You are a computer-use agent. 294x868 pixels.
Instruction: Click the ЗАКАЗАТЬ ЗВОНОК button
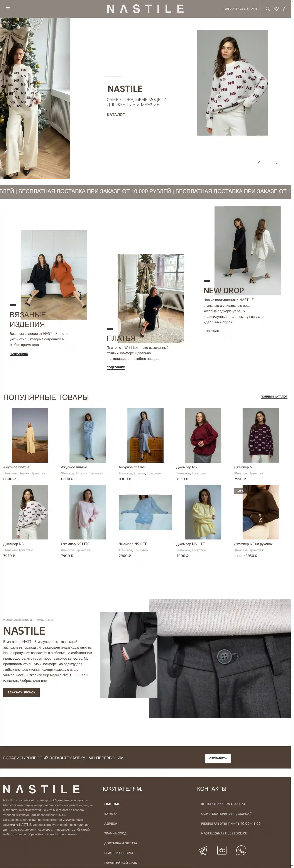coord(21,693)
